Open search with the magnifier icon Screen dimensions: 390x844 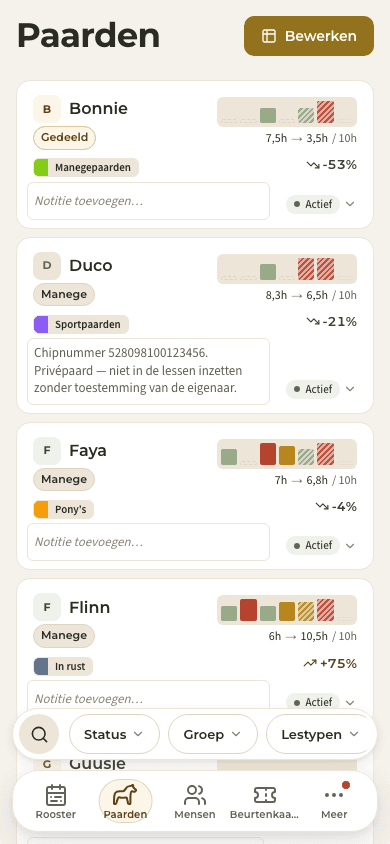(39, 734)
